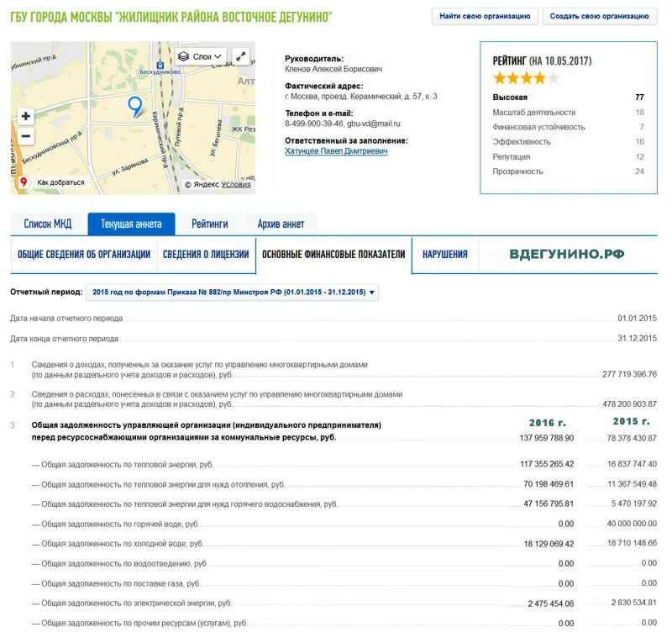Select Основные финансовые показатели sub-tab
Viewport: 672px width, 638px height.
333,254
